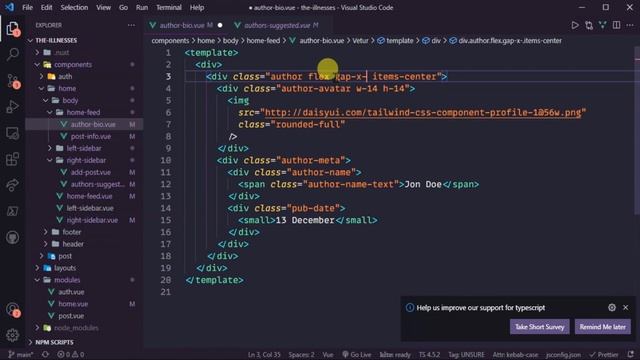This screenshot has width=640, height=360.
Task: Open editor More Actions ellipsis menu
Action: tap(630, 25)
